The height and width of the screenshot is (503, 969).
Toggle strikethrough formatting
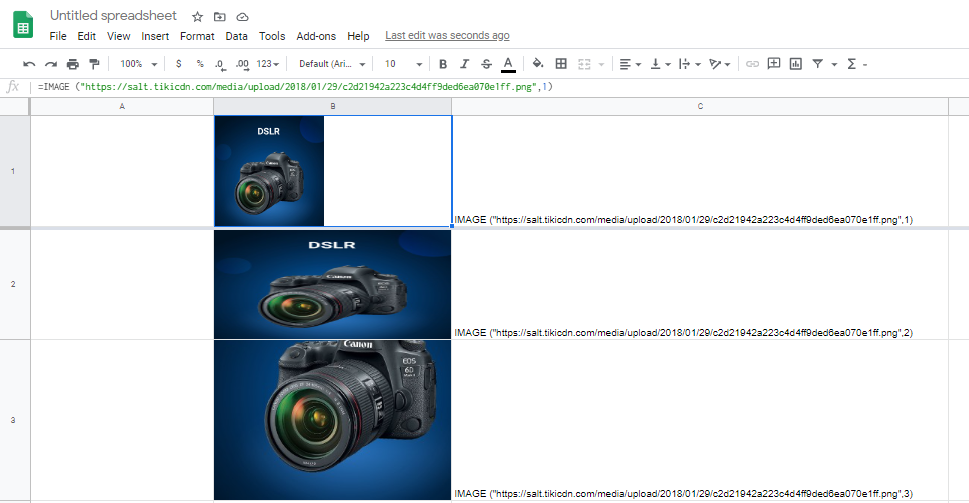tap(486, 64)
